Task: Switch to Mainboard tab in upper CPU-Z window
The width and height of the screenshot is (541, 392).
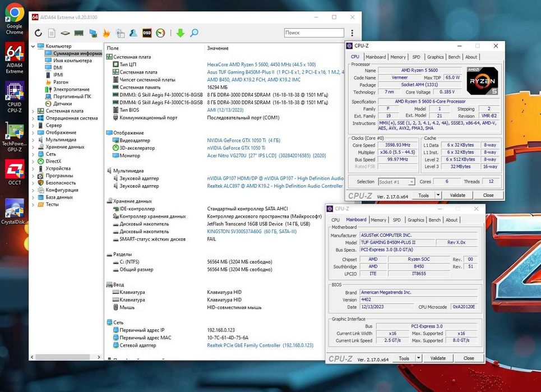Action: pos(376,57)
